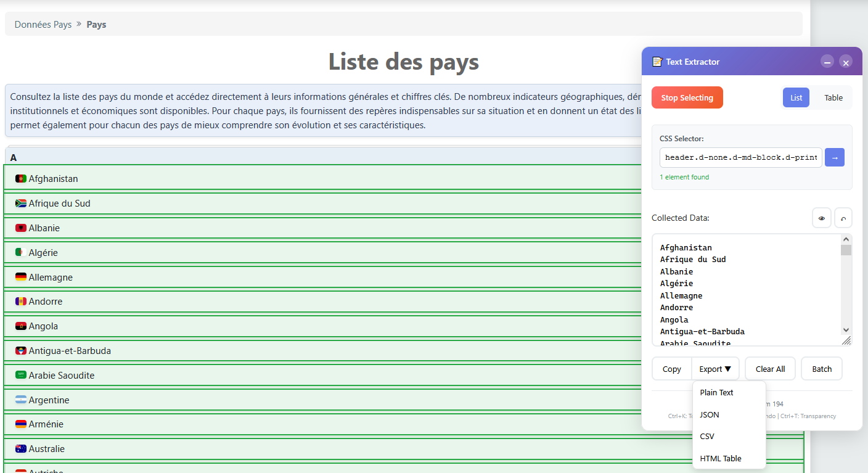The width and height of the screenshot is (868, 473).
Task: Click the Angola flag icon
Action: (21, 326)
